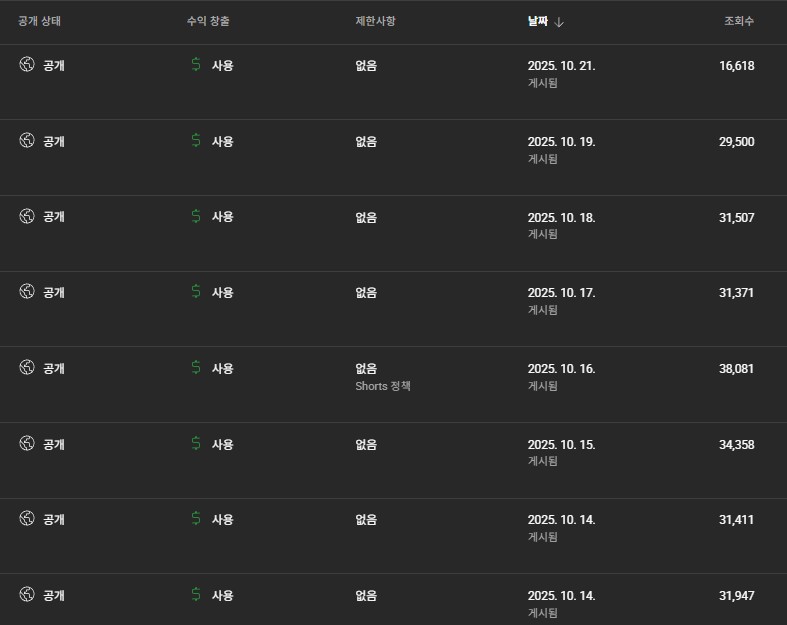
Task: Click the globe visibility icon beside 29,500 views row
Action: tap(27, 141)
